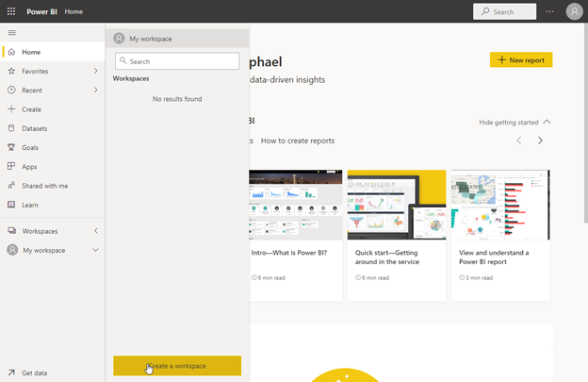Screen dimensions: 588x382
Task: Click the magnifier icon in workspace search
Action: (x=123, y=60)
